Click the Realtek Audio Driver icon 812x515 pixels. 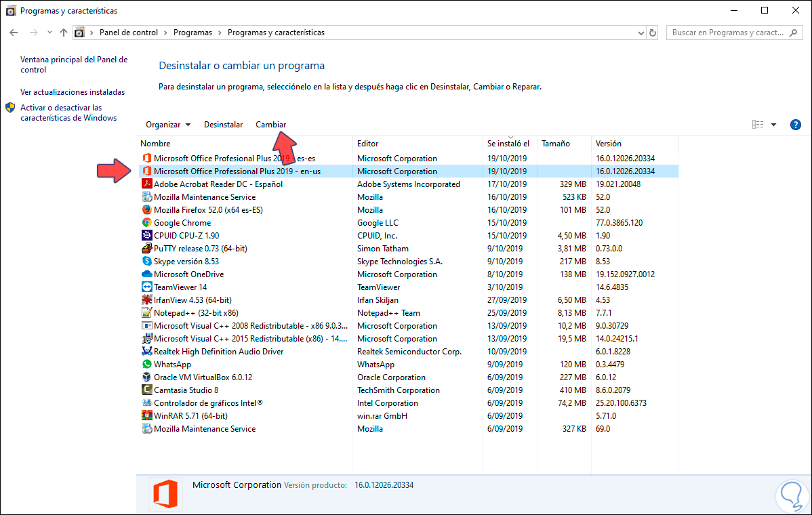tap(147, 352)
